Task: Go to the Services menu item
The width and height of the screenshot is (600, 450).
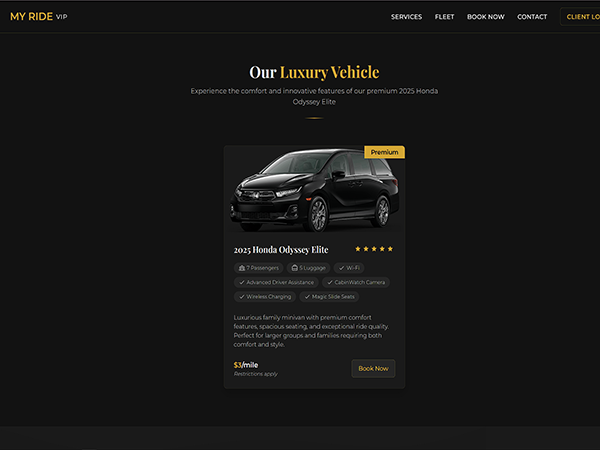Action: point(406,17)
